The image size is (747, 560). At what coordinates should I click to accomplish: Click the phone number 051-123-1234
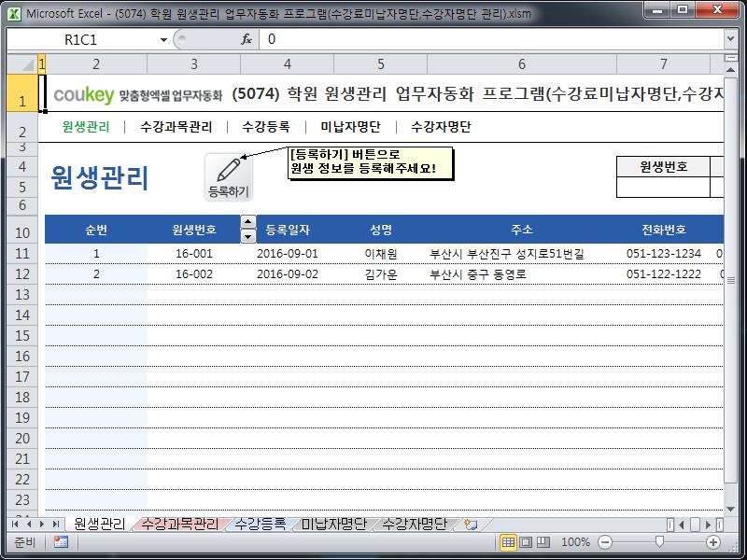pos(664,253)
